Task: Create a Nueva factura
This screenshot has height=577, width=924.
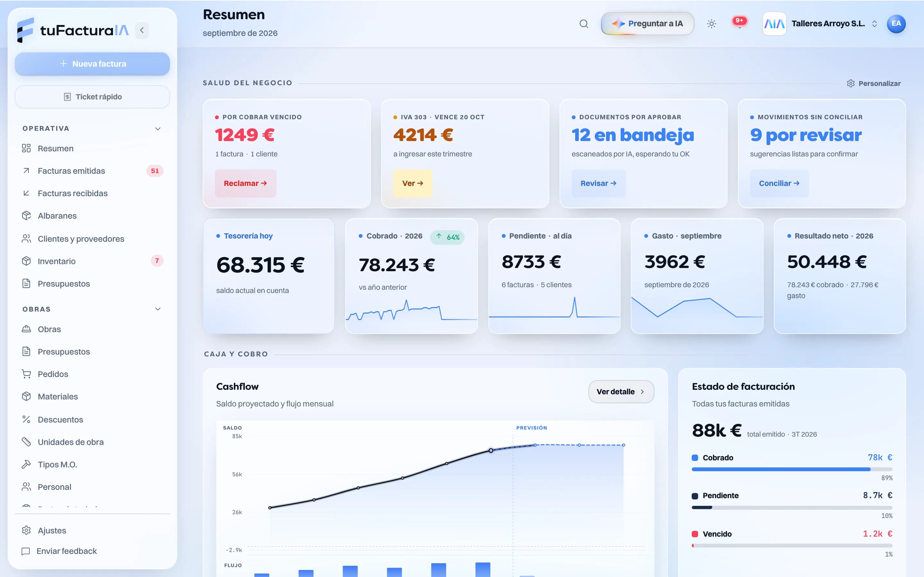Action: (92, 64)
